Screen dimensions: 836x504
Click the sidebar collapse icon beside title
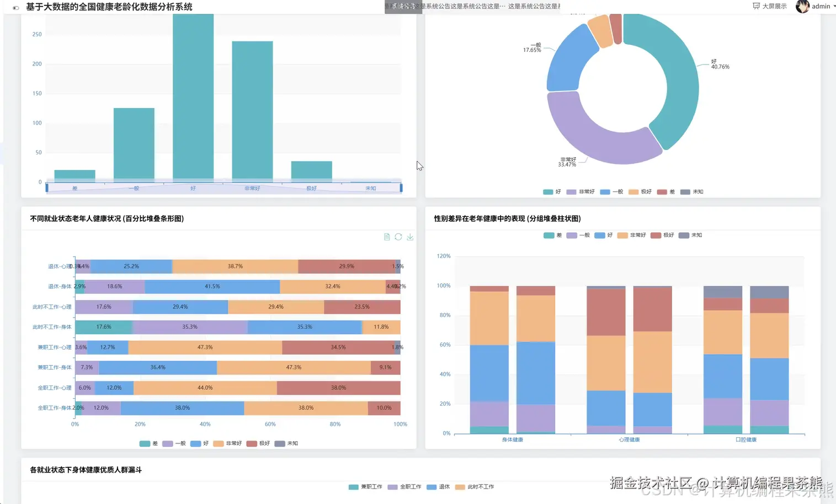(x=15, y=8)
